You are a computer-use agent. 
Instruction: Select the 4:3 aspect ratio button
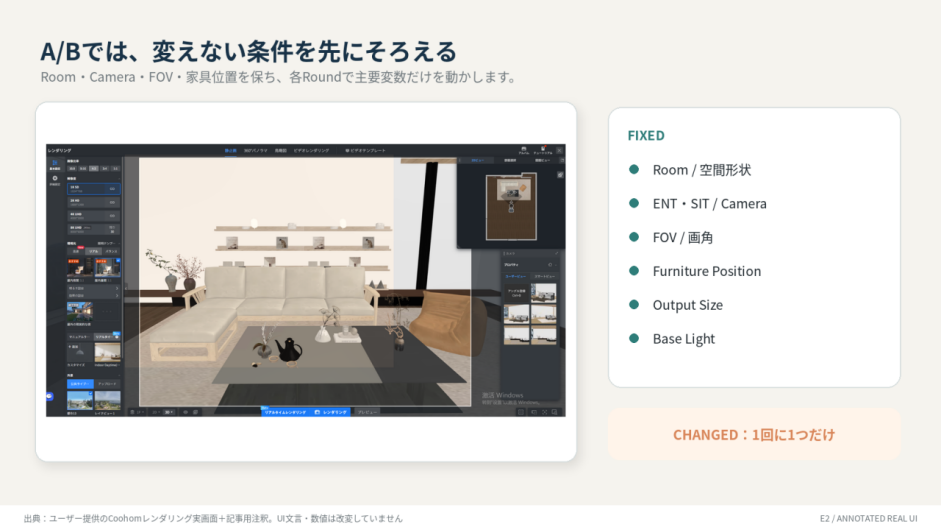pos(94,169)
